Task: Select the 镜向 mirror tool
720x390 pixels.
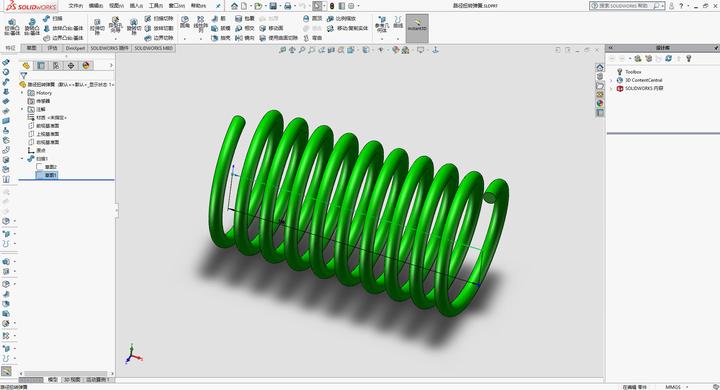Action: pos(245,38)
